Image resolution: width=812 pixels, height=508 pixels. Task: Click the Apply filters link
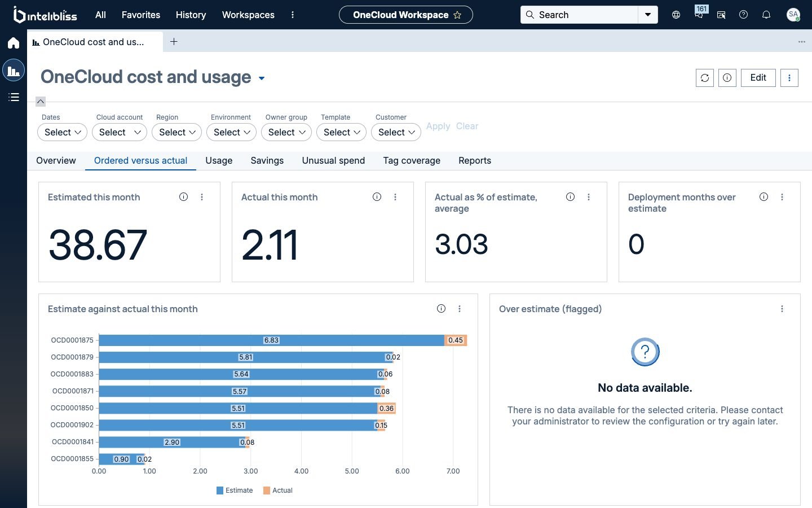[x=438, y=126]
